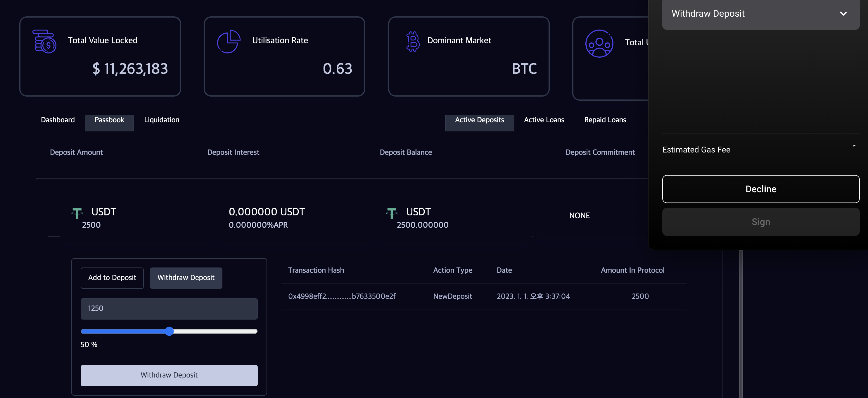This screenshot has height=398, width=868.
Task: Click the amount field showing 1250
Action: click(169, 308)
